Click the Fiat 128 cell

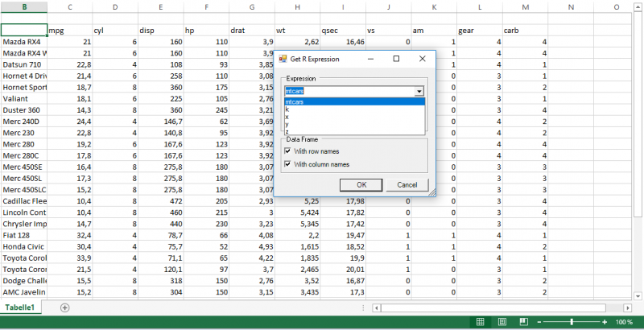pos(24,235)
